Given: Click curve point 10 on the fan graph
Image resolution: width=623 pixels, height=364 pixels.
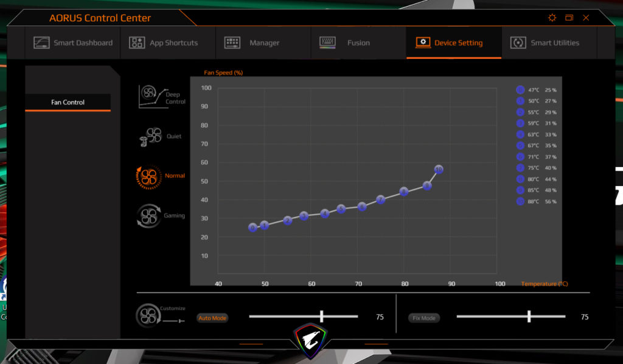Looking at the screenshot, I should (439, 170).
